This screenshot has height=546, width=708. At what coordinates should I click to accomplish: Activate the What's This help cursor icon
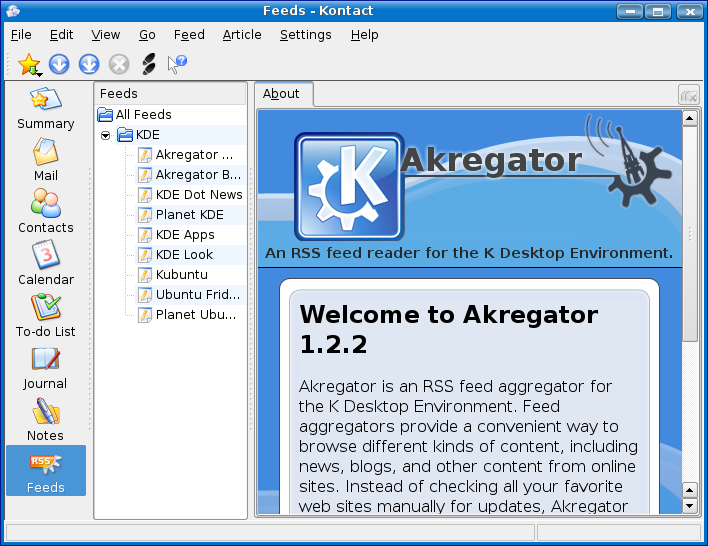coord(177,65)
